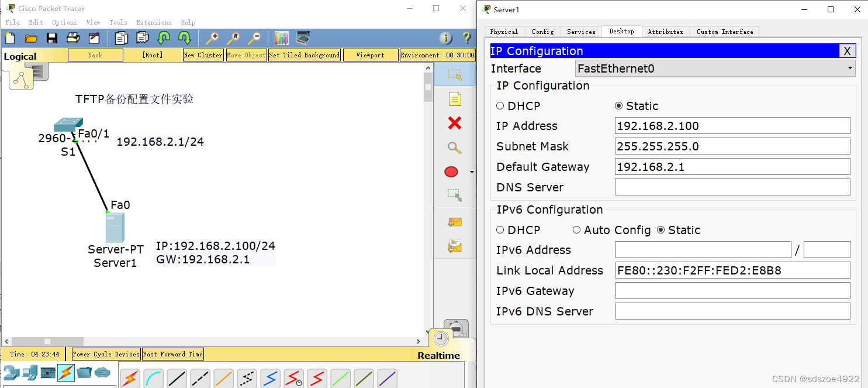Open the Inspect magnifier tool

coord(455,147)
